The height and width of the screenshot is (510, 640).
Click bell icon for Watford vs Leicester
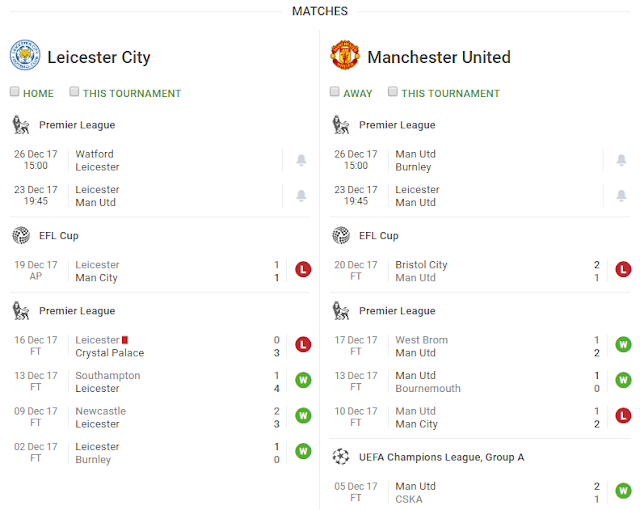(301, 160)
